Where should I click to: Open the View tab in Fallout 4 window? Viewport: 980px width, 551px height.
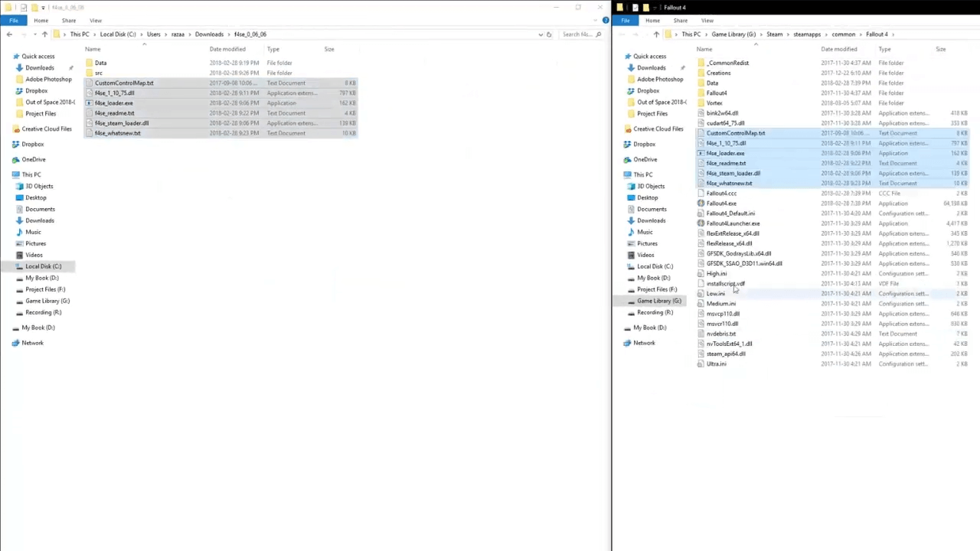click(707, 20)
